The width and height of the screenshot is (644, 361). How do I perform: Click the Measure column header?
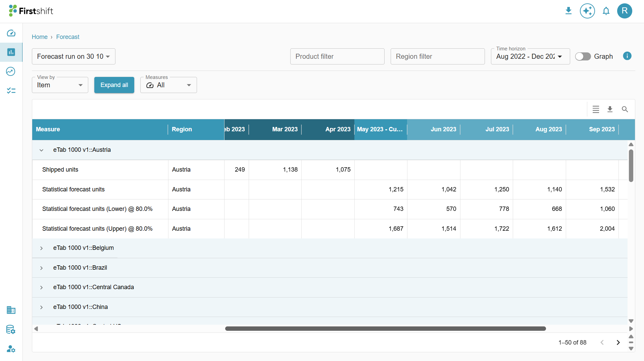(100, 129)
